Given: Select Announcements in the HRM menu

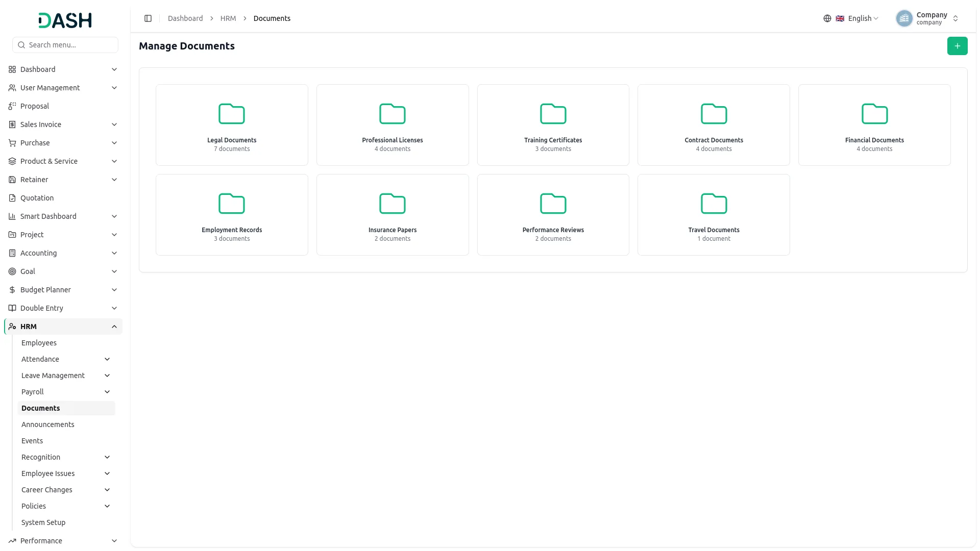Looking at the screenshot, I should point(48,424).
